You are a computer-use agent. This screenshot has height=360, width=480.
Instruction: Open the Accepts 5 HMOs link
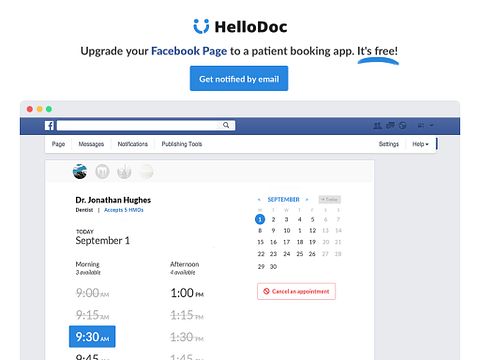(124, 210)
